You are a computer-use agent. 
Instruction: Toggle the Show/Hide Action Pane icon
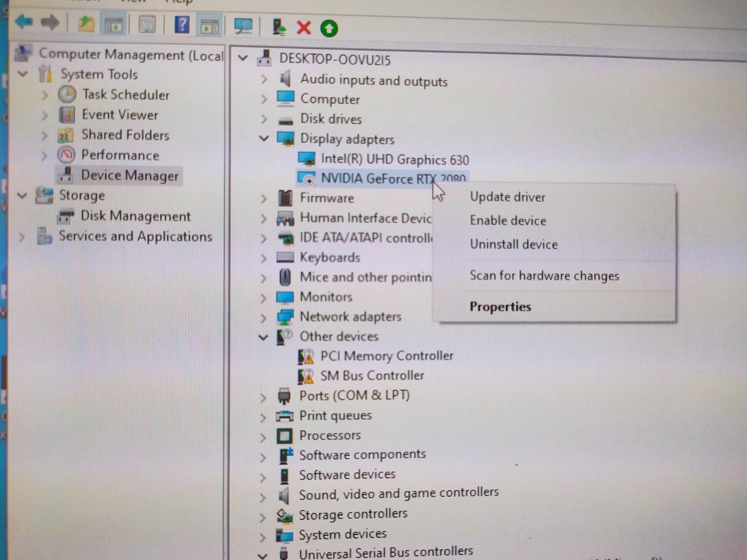[209, 26]
